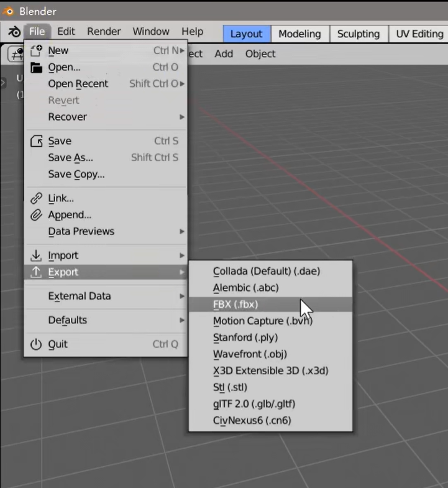Expand the Open Recent submenu
Image resolution: width=448 pixels, height=488 pixels.
[106, 84]
